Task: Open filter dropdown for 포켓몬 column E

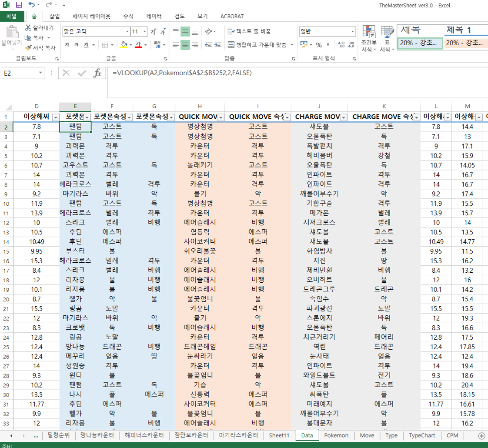Action: click(x=87, y=117)
